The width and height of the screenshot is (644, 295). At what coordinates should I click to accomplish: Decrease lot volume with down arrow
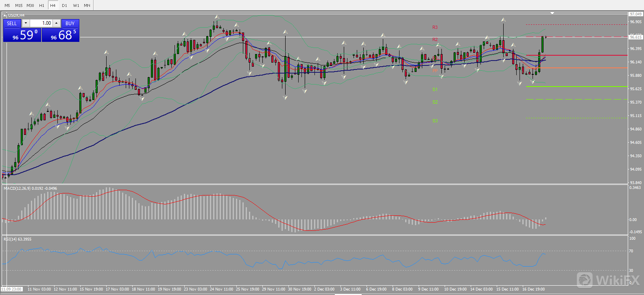coord(26,23)
